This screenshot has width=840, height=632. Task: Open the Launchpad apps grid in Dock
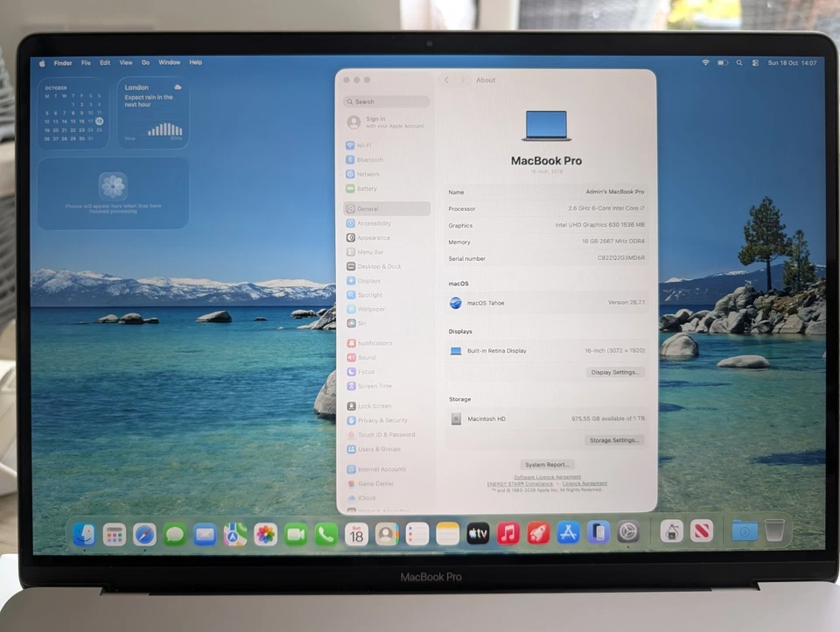tap(114, 534)
